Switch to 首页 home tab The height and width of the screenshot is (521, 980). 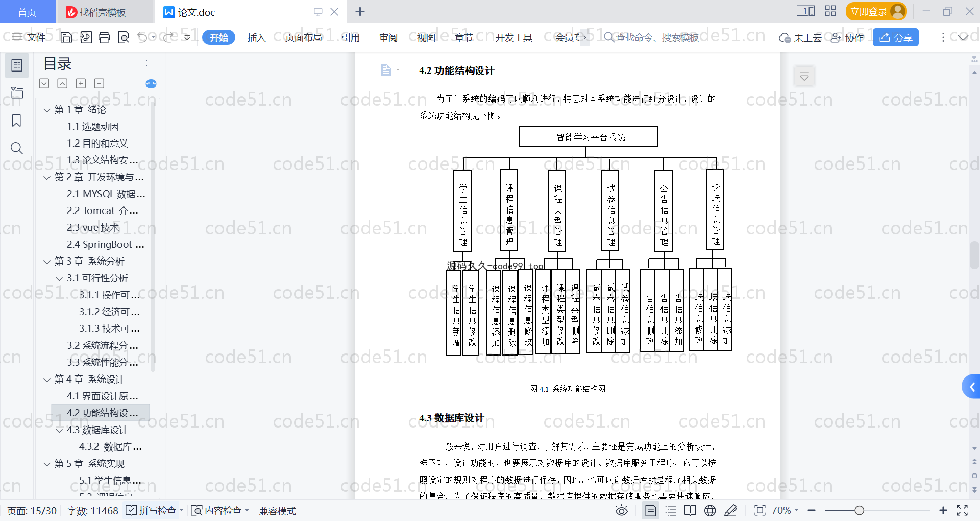pos(27,12)
